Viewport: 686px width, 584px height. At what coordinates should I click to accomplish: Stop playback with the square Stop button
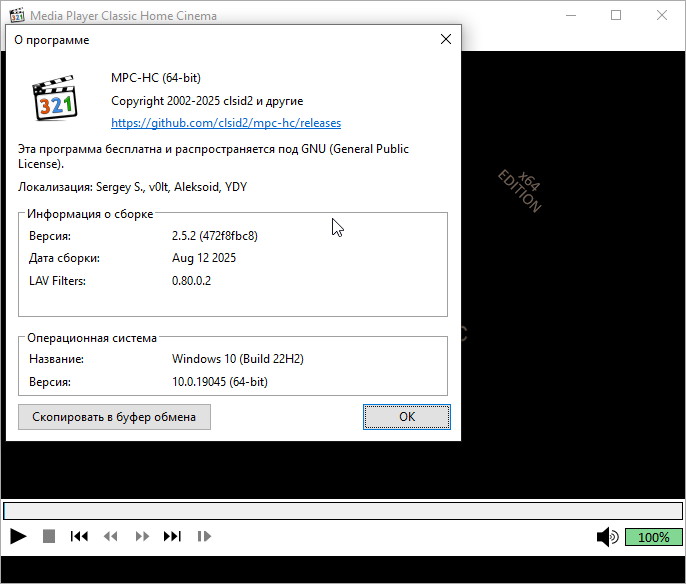tap(49, 536)
